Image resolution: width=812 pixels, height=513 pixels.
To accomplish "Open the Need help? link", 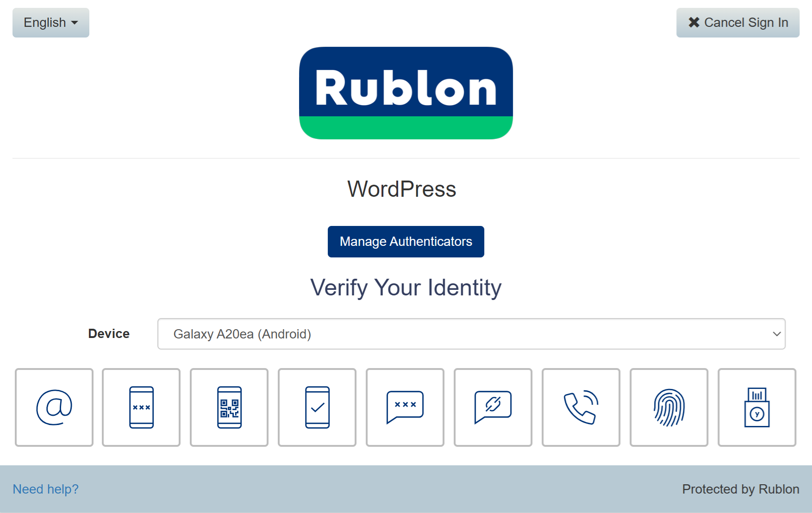I will click(x=45, y=489).
